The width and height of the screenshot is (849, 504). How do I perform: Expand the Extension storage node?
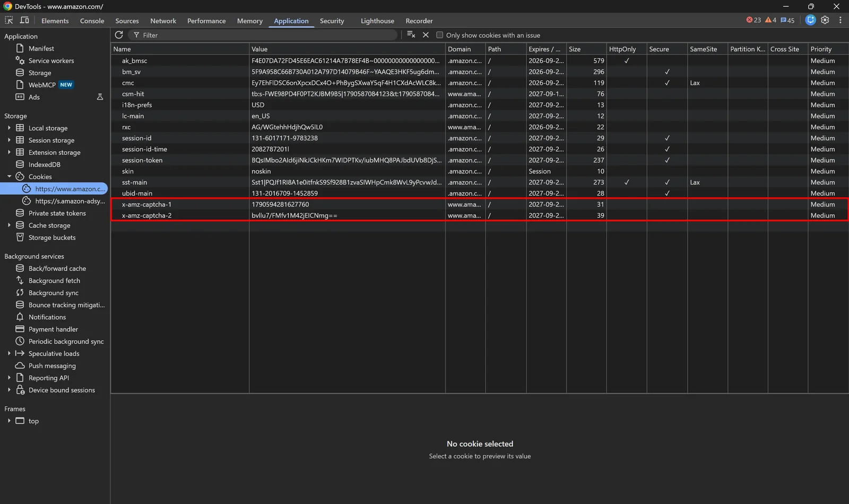pos(9,152)
